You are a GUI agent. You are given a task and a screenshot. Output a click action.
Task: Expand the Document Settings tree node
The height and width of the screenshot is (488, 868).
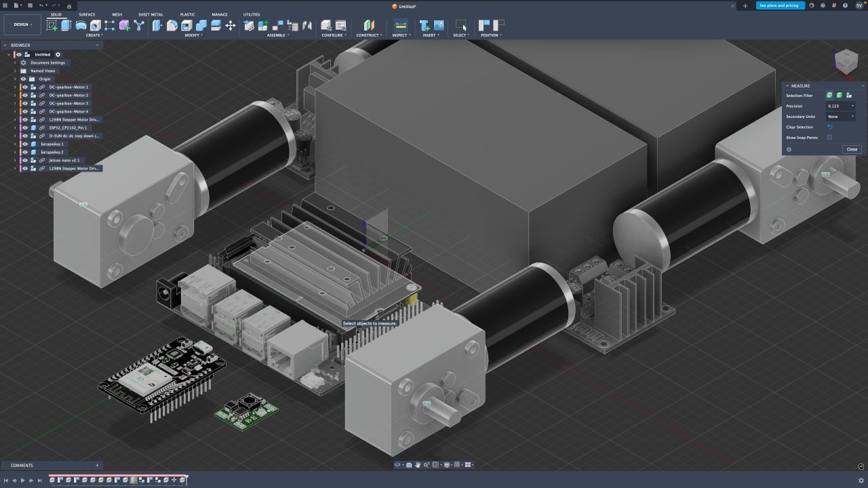pyautogui.click(x=15, y=63)
